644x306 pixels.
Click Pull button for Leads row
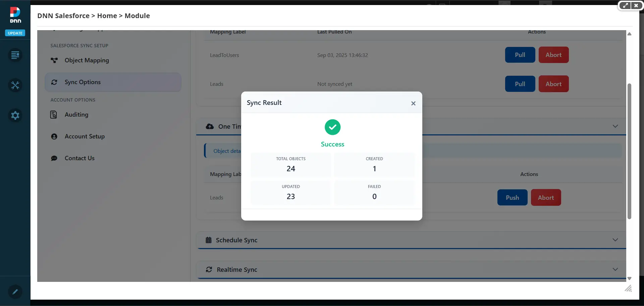point(520,84)
